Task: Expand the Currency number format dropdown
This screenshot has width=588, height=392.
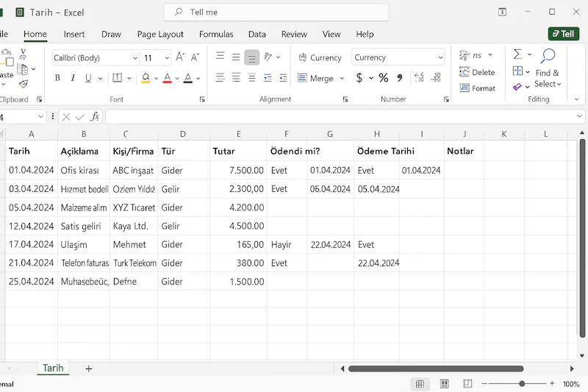Action: 440,58
